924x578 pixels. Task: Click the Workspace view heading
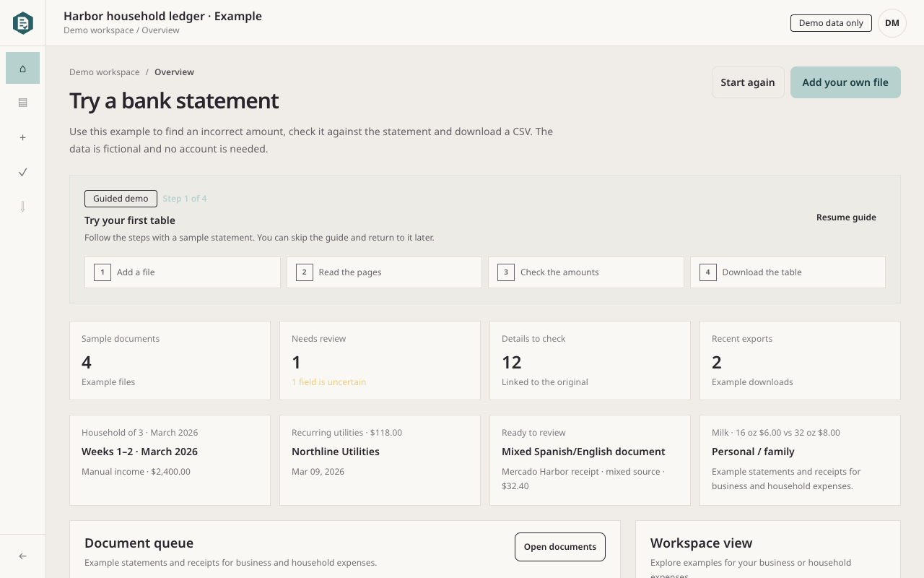click(x=701, y=543)
